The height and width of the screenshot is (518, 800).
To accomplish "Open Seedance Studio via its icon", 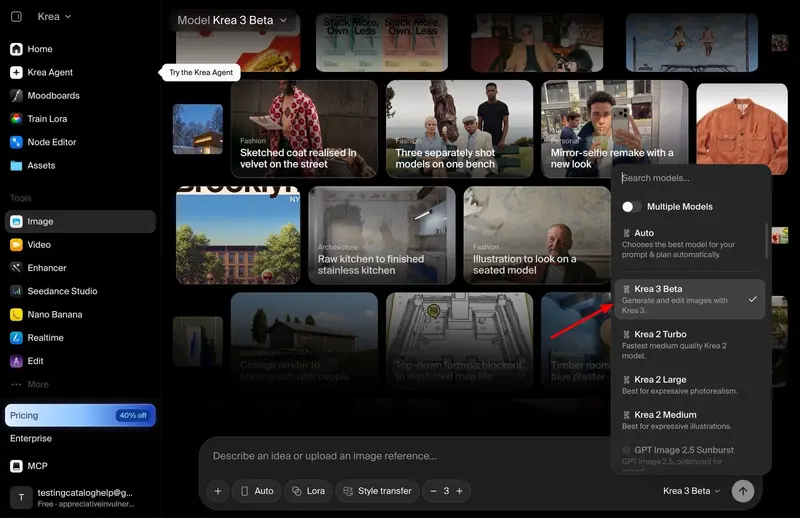I will click(x=16, y=291).
